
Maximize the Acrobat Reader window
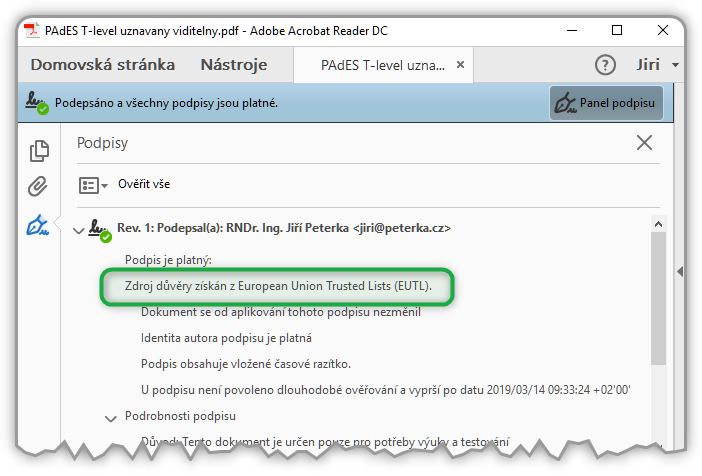617,30
